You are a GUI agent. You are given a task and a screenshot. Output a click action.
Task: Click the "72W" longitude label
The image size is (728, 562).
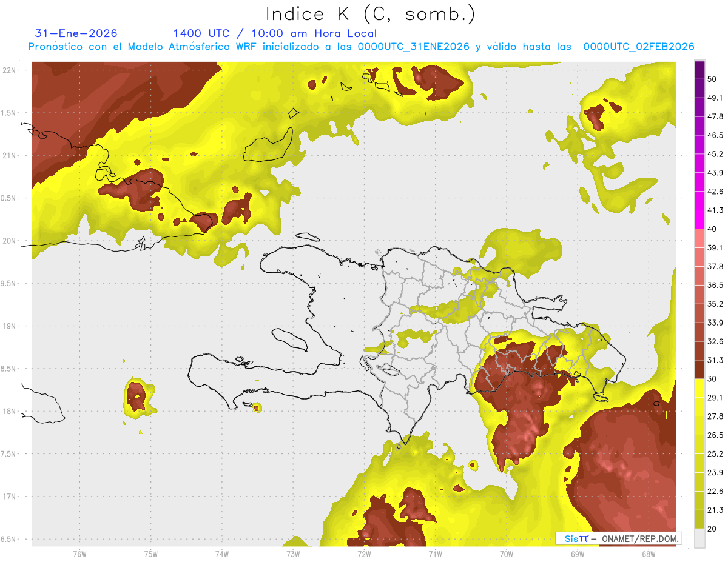[x=364, y=554]
